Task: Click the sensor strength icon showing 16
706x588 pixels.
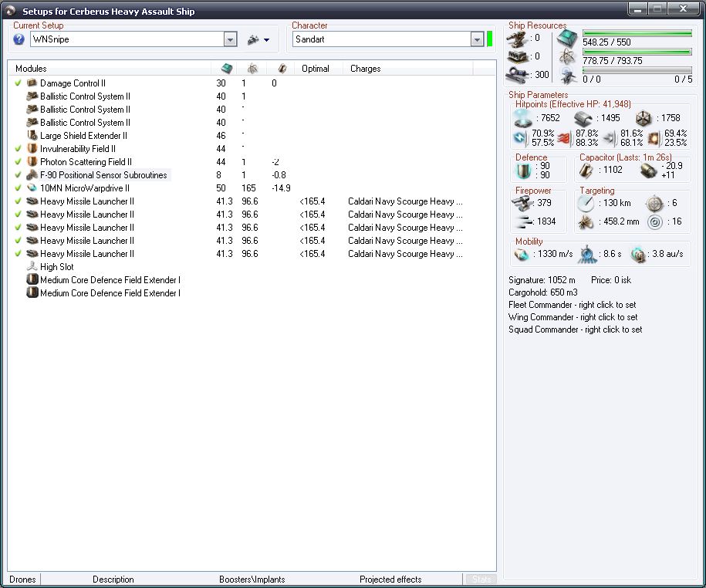Action: pyautogui.click(x=655, y=222)
